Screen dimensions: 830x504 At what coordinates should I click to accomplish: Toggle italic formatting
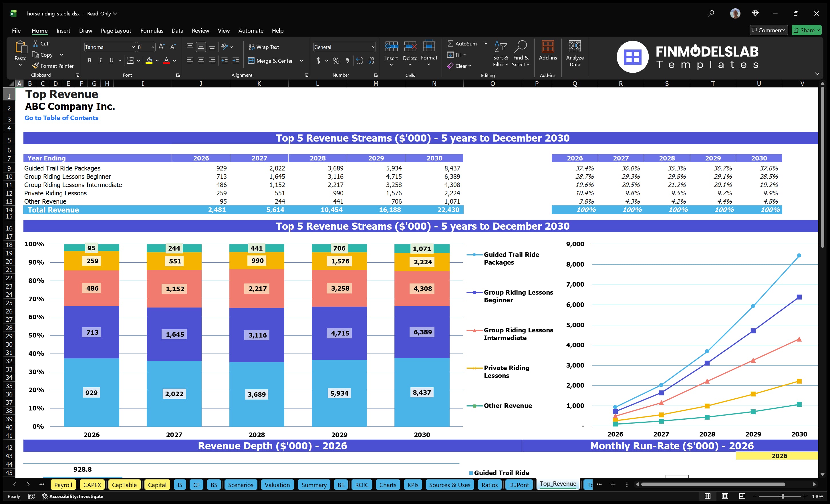coord(100,60)
